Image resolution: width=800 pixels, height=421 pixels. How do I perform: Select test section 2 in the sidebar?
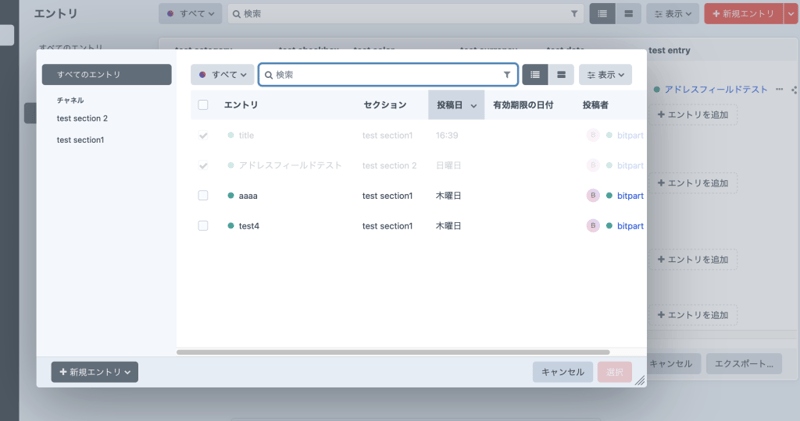(82, 118)
